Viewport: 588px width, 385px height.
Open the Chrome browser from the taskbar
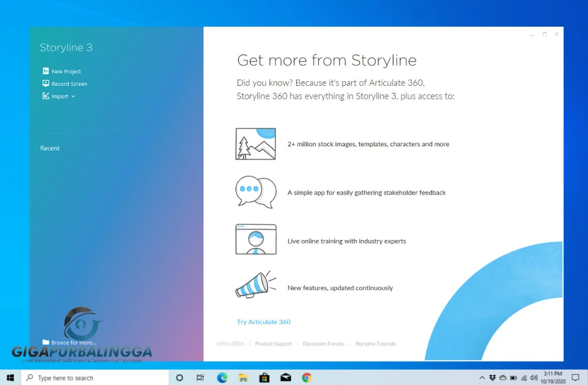click(x=306, y=377)
